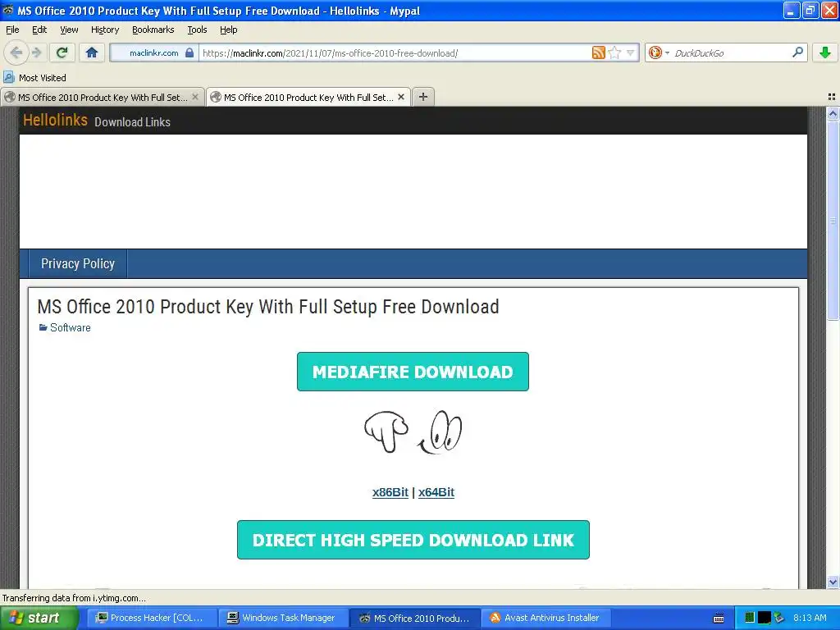840x630 pixels.
Task: Switch to Process Hacker in taskbar
Action: click(x=151, y=618)
